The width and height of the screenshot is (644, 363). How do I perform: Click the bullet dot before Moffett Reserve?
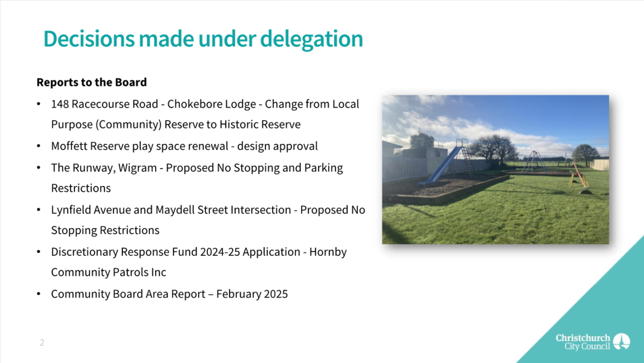coord(39,146)
